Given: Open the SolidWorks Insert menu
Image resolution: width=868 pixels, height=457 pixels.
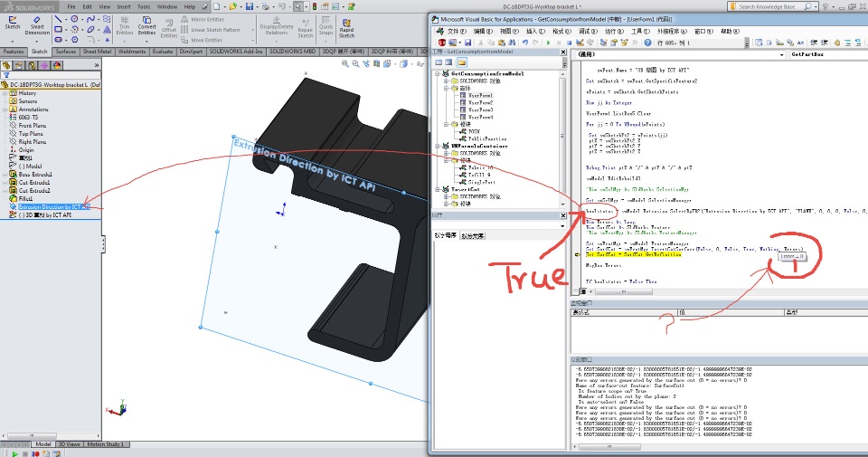Looking at the screenshot, I should [124, 7].
